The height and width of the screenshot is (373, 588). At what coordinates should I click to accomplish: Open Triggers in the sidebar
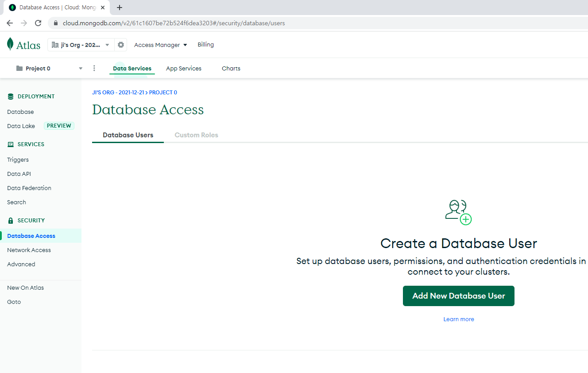18,159
